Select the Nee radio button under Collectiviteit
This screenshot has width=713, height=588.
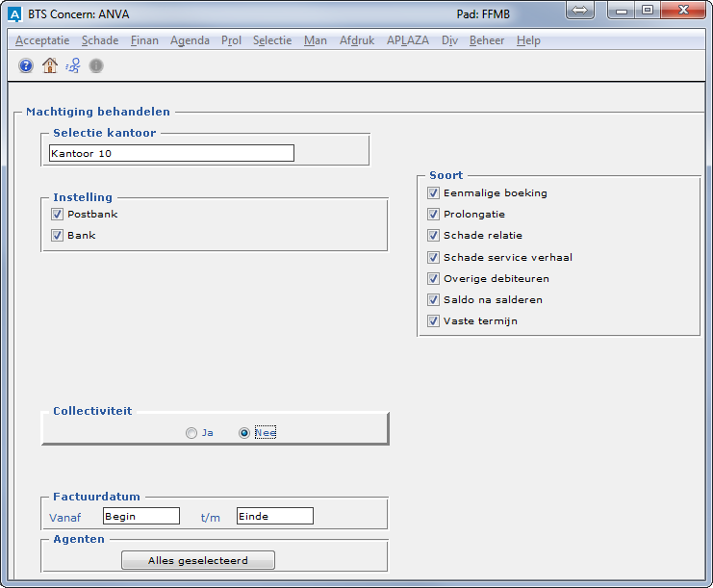tap(244, 433)
